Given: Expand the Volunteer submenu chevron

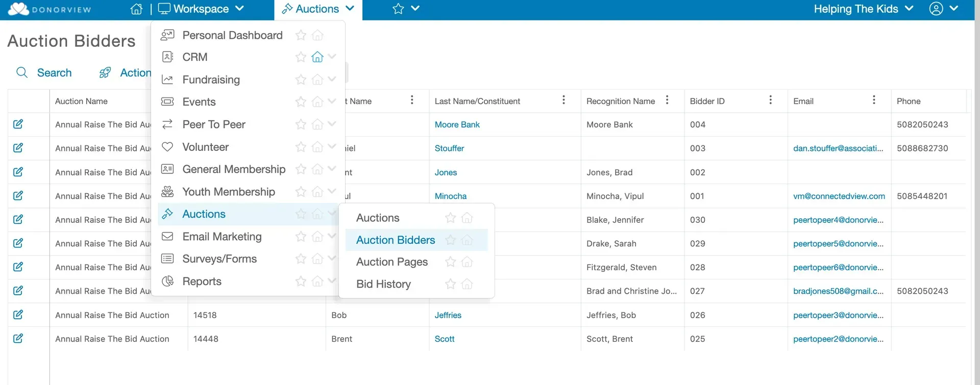Looking at the screenshot, I should click(332, 146).
